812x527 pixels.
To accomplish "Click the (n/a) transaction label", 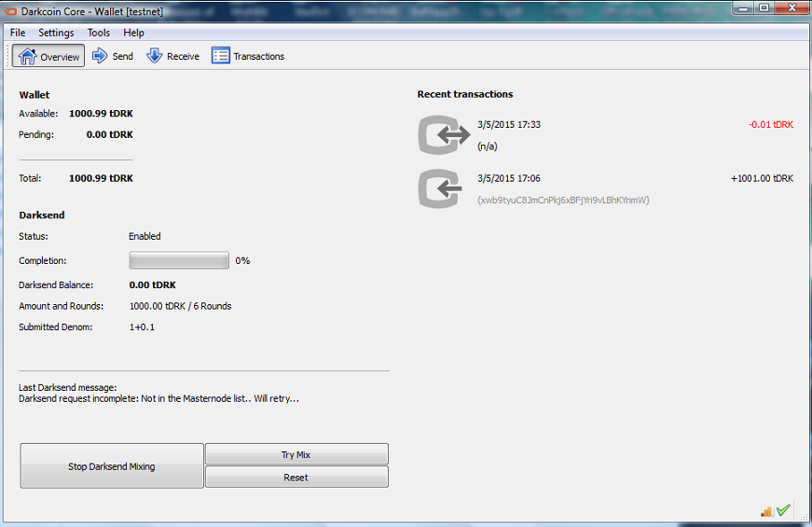I will coord(488,146).
